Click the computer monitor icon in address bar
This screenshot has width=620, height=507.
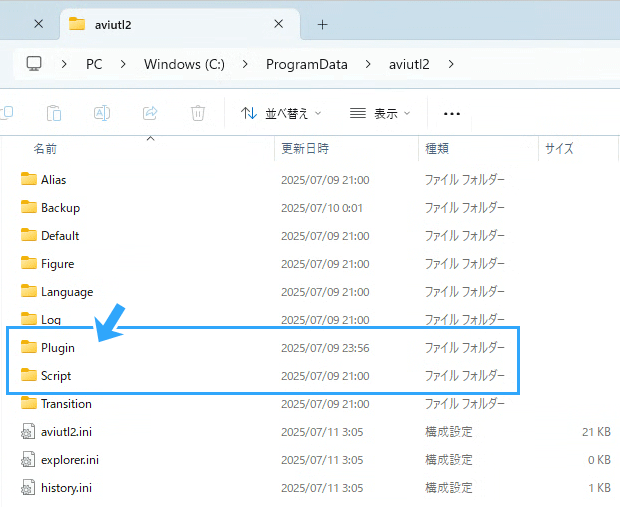[x=34, y=64]
